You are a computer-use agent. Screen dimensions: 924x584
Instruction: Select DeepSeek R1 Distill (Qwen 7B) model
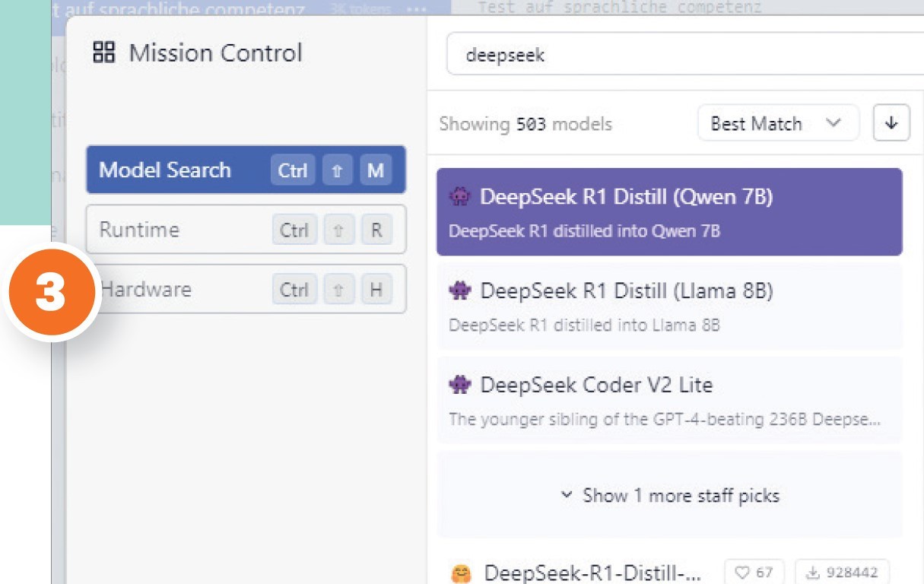(x=669, y=211)
